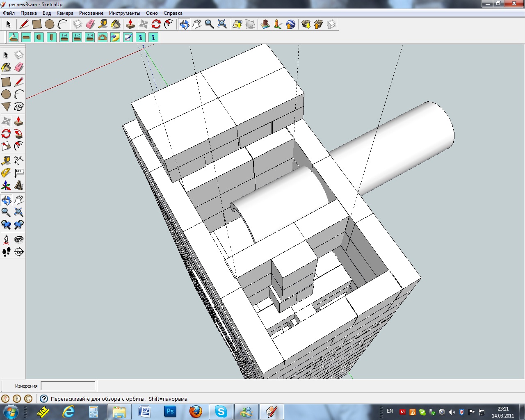Activate the Walk tool with footprints

(x=6, y=252)
